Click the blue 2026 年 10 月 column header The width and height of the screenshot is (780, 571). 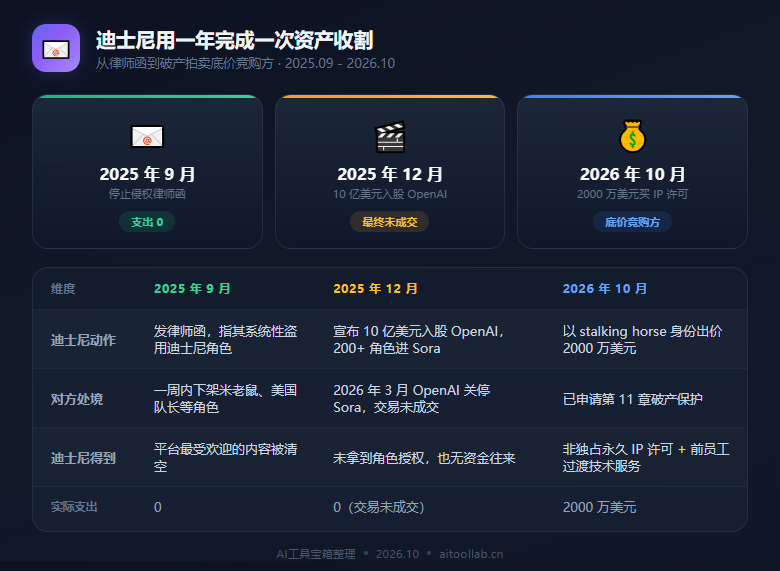pos(605,288)
